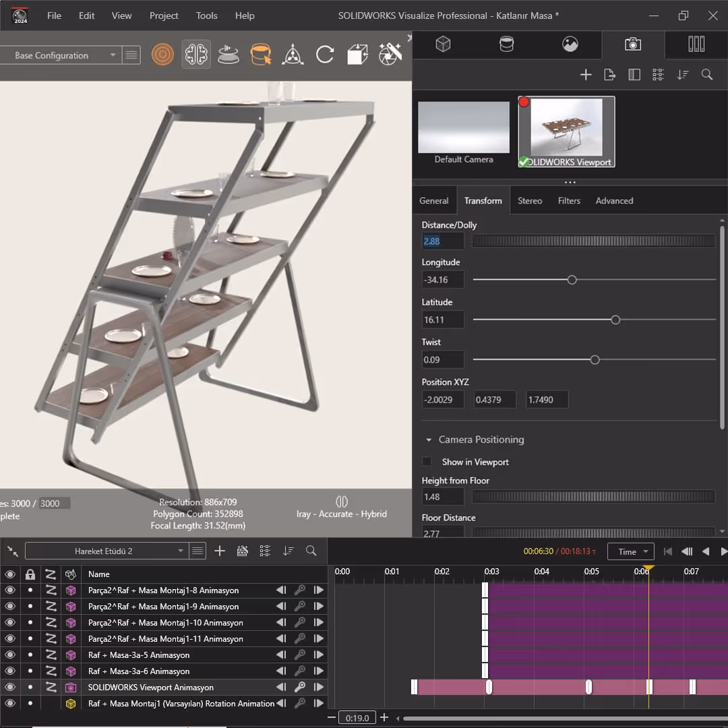Enable Show in Viewport checkbox
Viewport: 728px width, 728px height.
tap(426, 462)
